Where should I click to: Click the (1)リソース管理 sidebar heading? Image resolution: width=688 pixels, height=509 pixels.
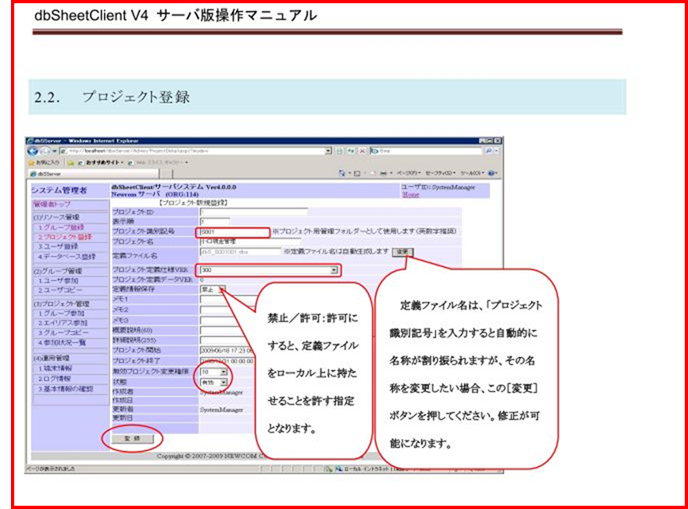[56, 217]
